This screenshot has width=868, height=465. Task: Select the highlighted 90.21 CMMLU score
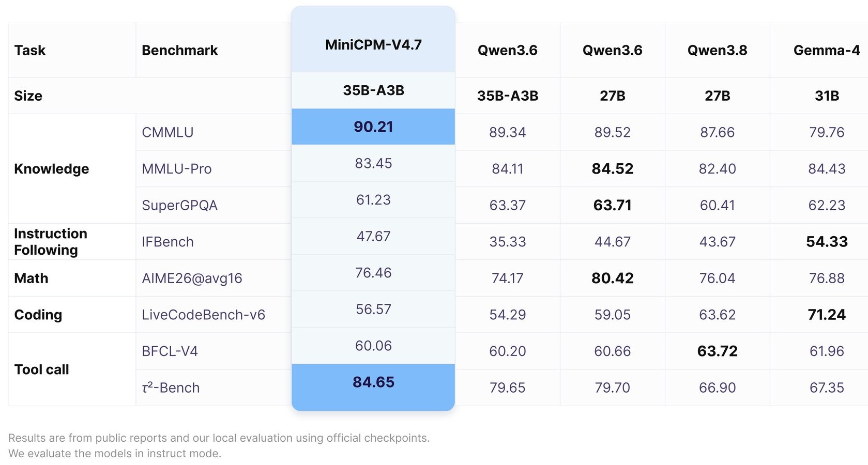(373, 127)
